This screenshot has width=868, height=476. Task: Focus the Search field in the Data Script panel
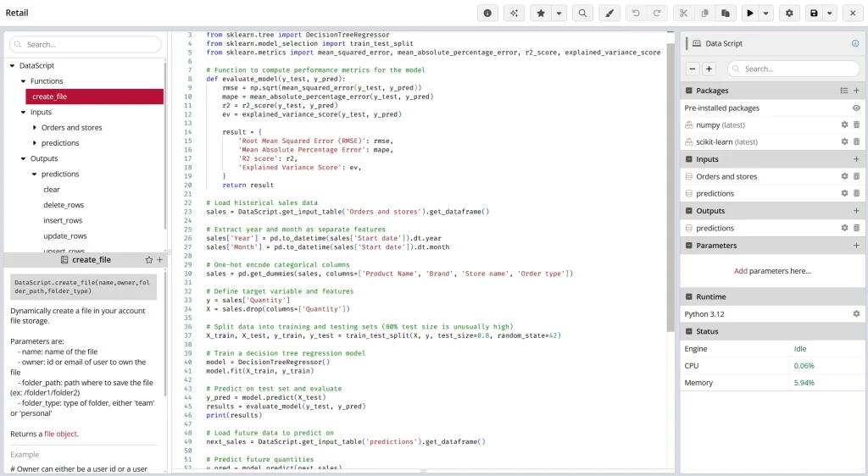(x=793, y=69)
